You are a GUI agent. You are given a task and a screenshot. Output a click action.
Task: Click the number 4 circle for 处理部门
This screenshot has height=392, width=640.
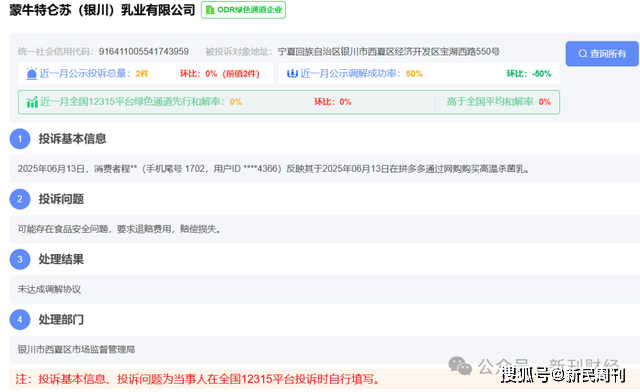(x=20, y=319)
